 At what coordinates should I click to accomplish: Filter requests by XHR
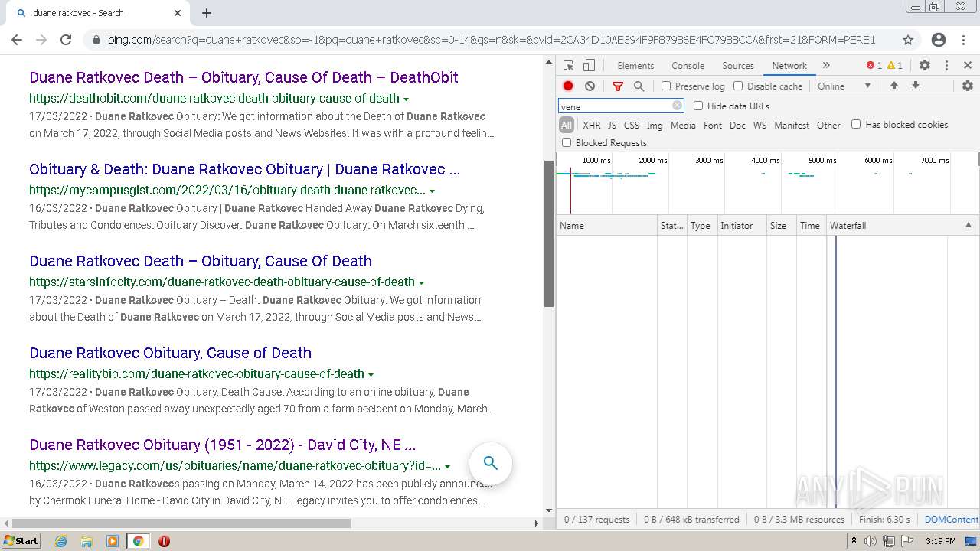(x=592, y=126)
